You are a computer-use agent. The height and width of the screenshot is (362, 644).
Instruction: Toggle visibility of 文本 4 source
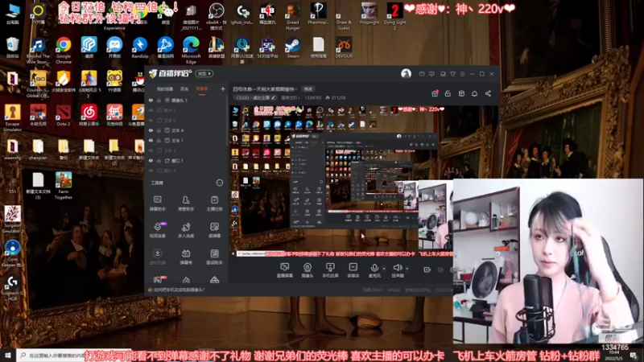point(151,130)
